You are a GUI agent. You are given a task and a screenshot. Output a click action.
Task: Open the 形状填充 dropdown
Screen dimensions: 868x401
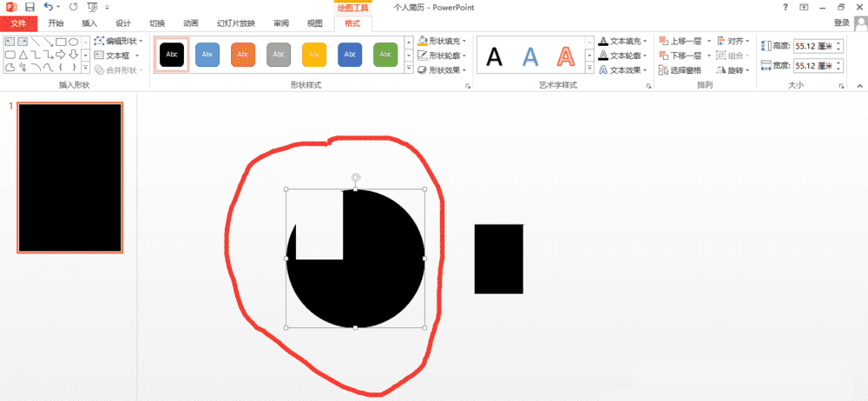point(442,41)
